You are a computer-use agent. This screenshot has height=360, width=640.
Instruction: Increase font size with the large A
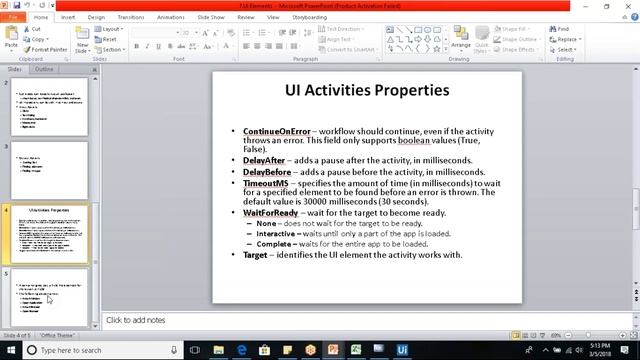coord(206,33)
